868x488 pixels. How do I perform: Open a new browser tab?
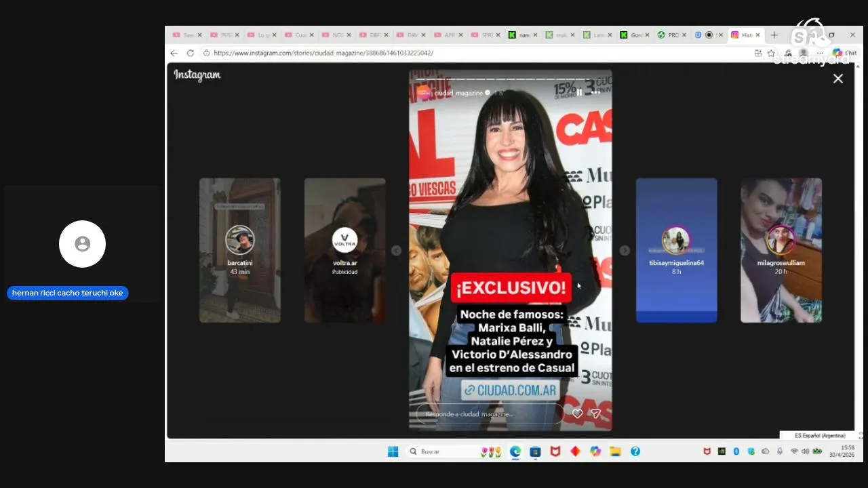(774, 35)
